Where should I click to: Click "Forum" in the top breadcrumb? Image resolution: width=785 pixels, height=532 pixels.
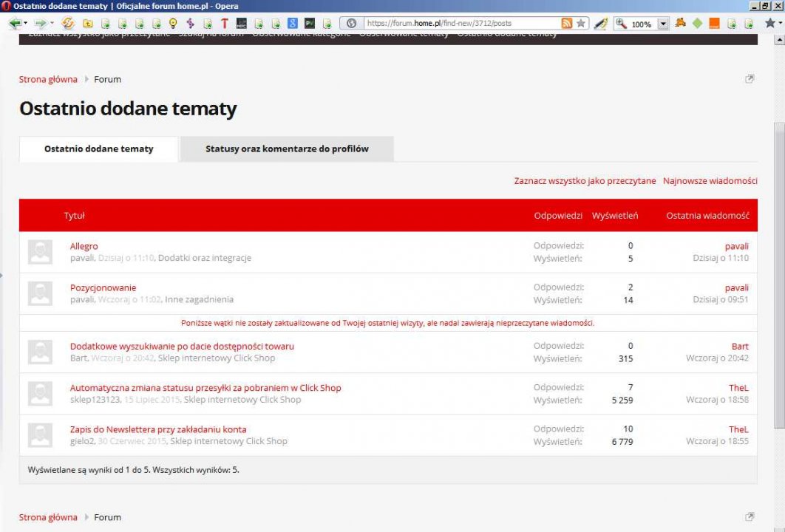(x=108, y=79)
